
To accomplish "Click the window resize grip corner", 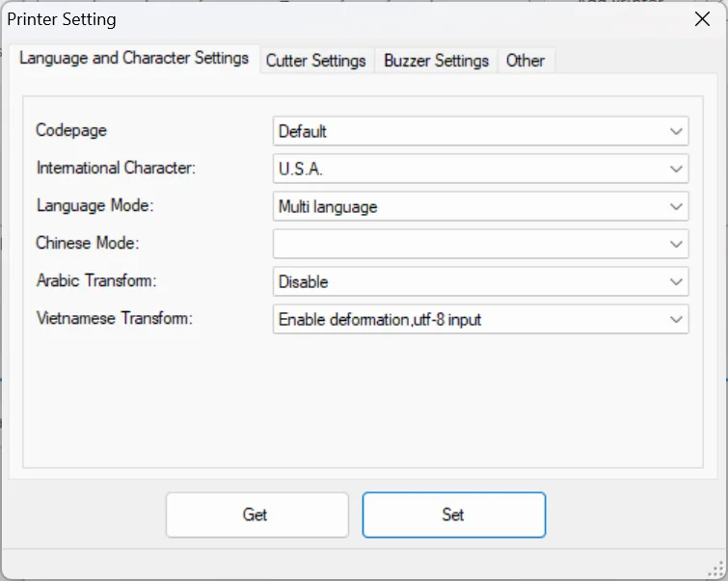I will click(717, 570).
